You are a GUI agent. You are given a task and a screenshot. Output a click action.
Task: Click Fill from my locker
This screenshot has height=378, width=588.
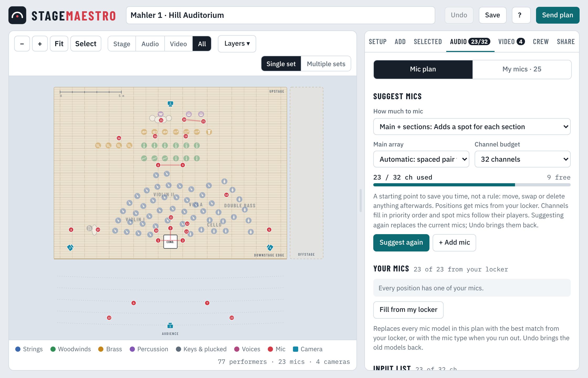408,310
